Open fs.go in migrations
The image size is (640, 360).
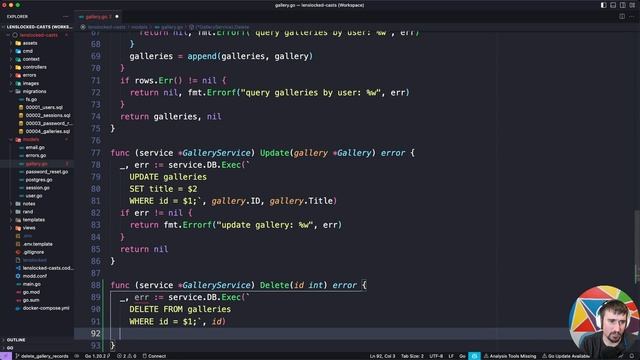pyautogui.click(x=31, y=99)
